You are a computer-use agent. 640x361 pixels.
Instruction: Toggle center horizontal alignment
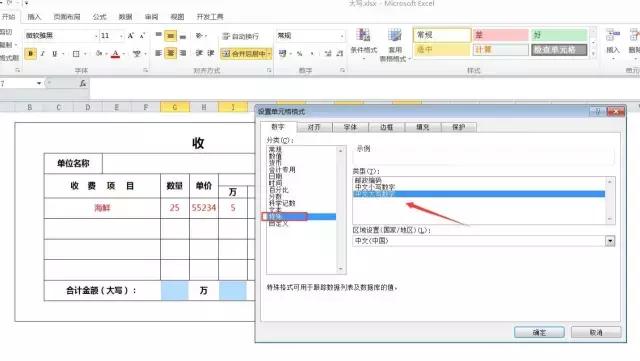pos(171,53)
